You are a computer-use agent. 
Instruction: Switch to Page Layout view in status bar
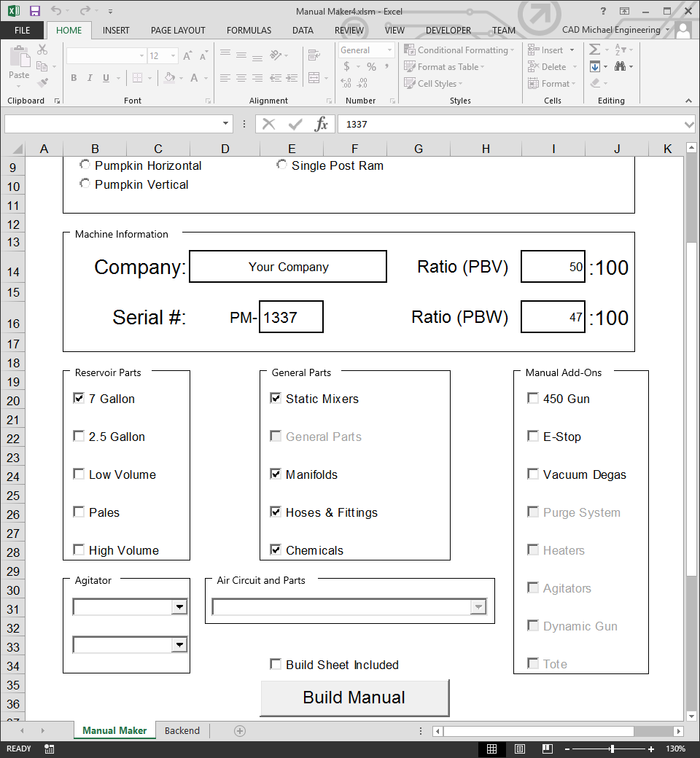(x=519, y=749)
